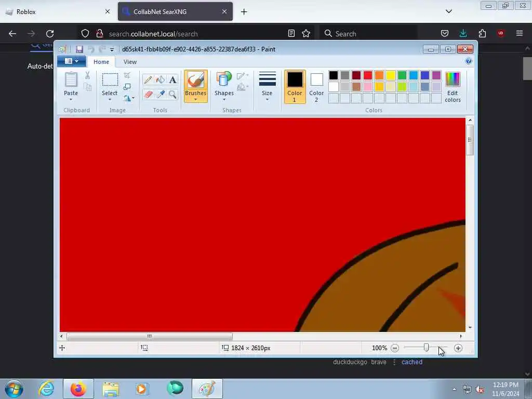
Task: Pick the green color swatch
Action: coord(402,75)
